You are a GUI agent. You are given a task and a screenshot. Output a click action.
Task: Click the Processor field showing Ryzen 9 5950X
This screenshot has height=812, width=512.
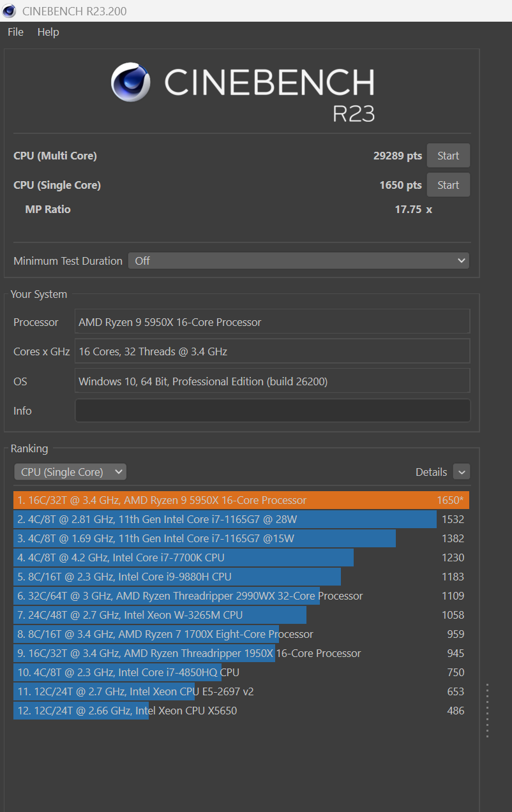[273, 322]
